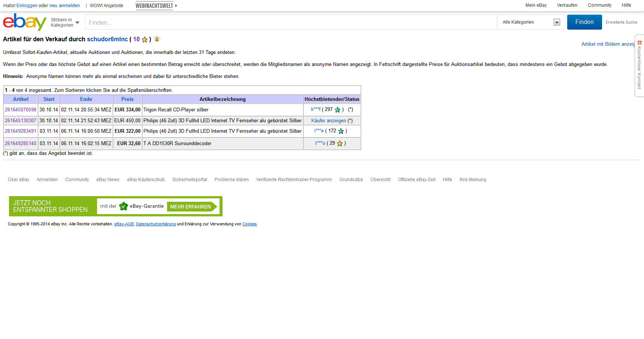This screenshot has width=644, height=339.
Task: Click the Finden search input field
Action: coord(291,22)
